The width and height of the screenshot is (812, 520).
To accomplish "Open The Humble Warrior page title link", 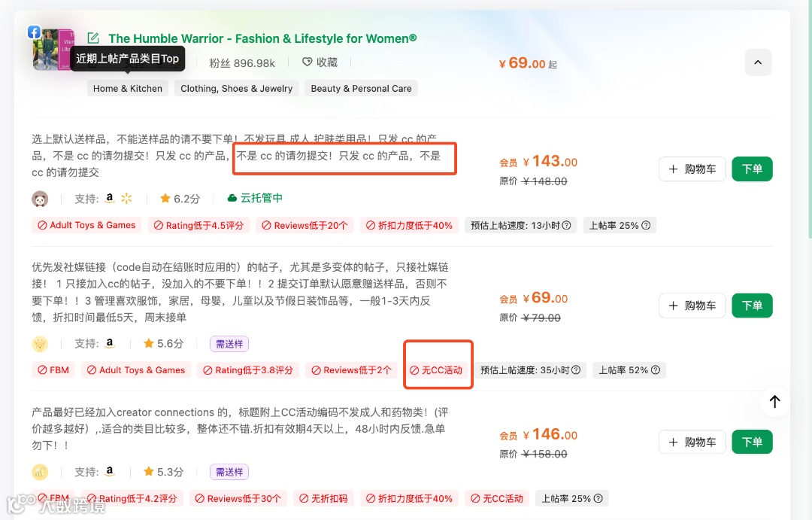I will pyautogui.click(x=262, y=38).
